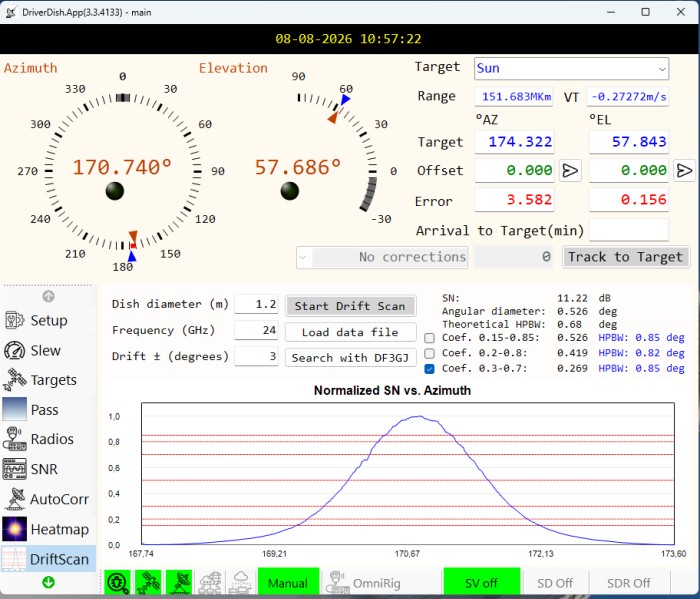Click the green bug debug icon
The image size is (700, 599).
pyautogui.click(x=117, y=582)
